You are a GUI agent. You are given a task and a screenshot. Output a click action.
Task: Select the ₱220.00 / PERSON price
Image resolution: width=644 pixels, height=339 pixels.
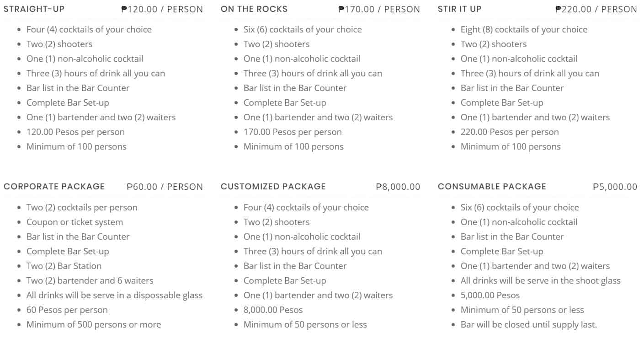[596, 9]
